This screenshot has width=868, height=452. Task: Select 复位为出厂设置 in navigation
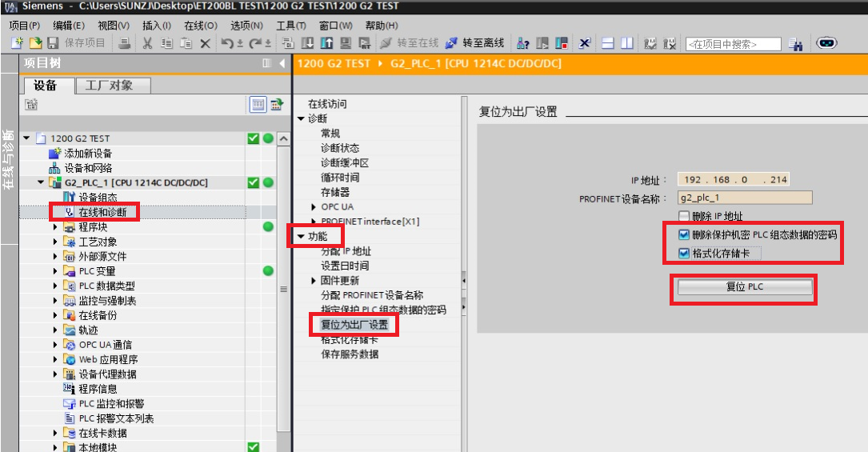(355, 324)
